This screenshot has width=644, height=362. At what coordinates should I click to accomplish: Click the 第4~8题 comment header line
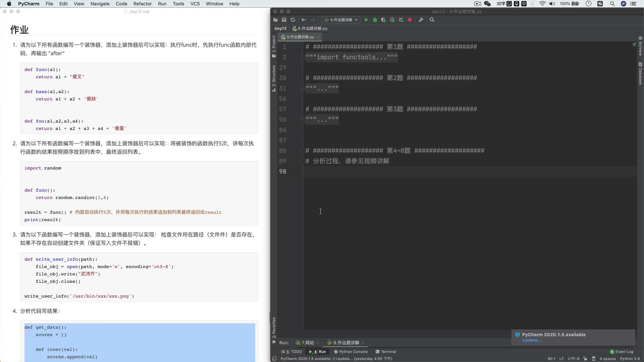coord(395,151)
